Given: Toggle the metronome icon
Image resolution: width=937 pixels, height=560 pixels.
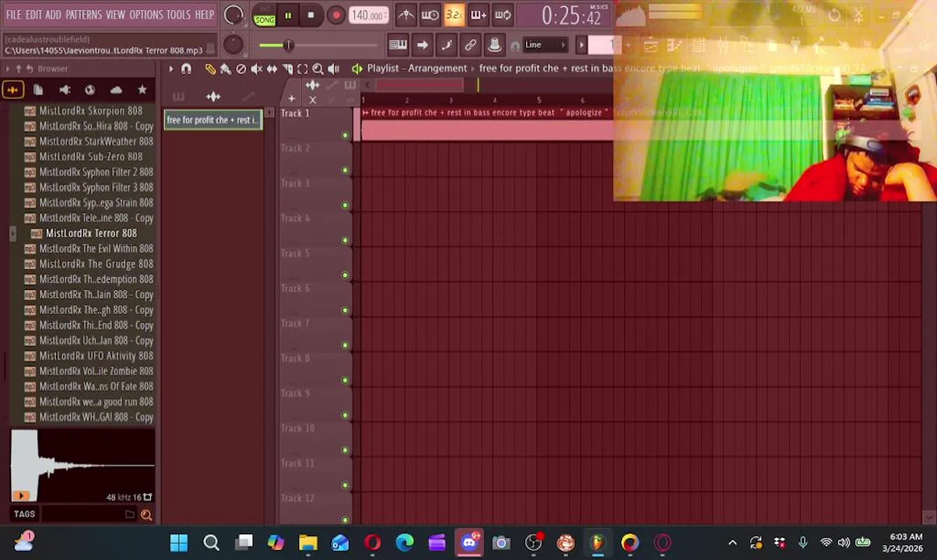Looking at the screenshot, I should [x=405, y=15].
